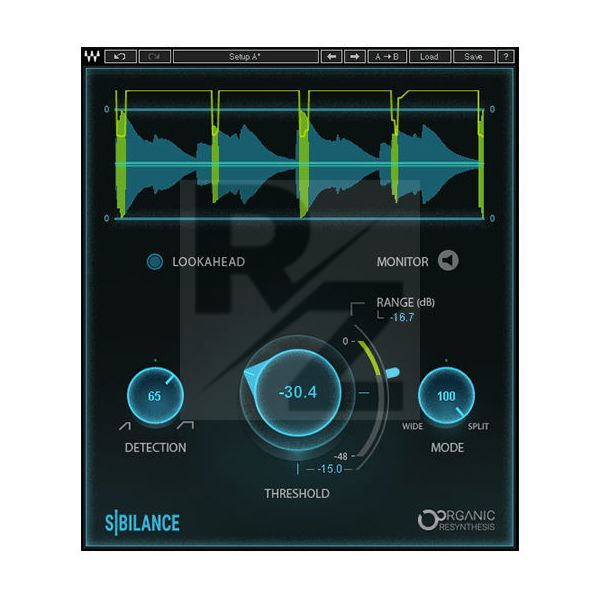The height and width of the screenshot is (600, 600).
Task: Select the high-pass detection filter shape icon
Action: [125, 426]
